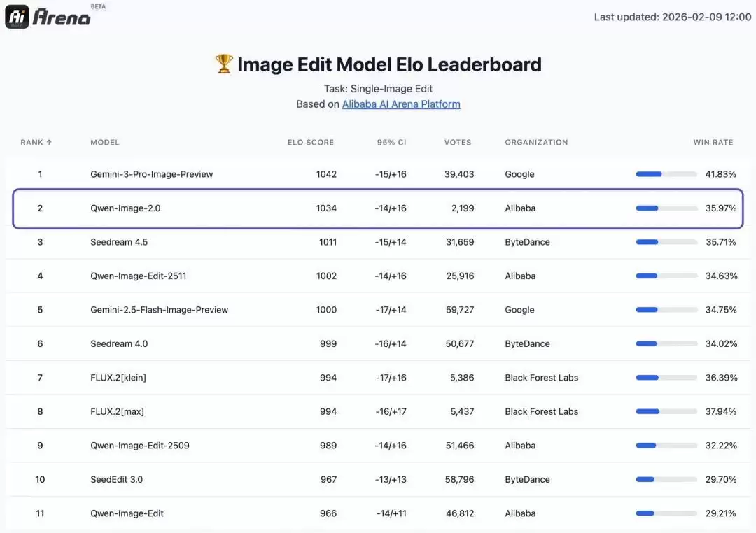Viewport: 756px width, 533px height.
Task: Click the Model column header
Action: pyautogui.click(x=105, y=143)
